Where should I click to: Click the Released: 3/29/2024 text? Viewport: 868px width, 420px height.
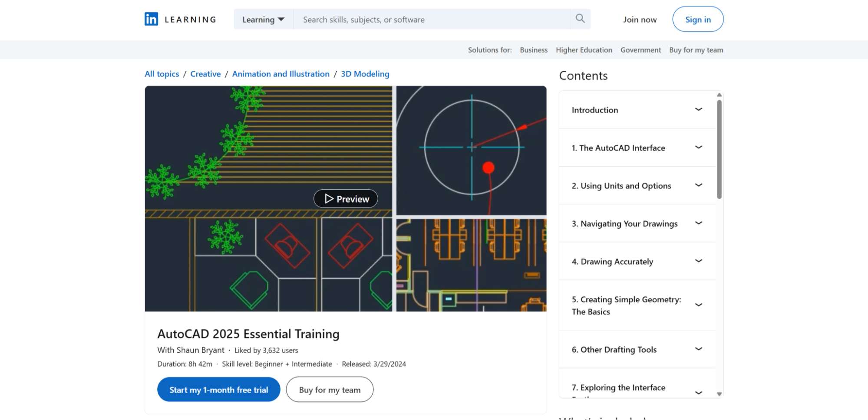tap(374, 364)
